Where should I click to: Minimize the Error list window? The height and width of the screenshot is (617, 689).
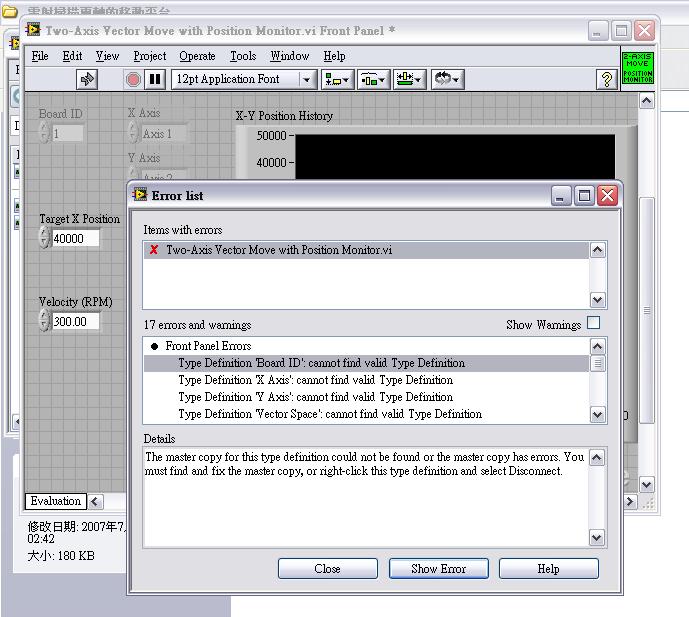(x=561, y=195)
